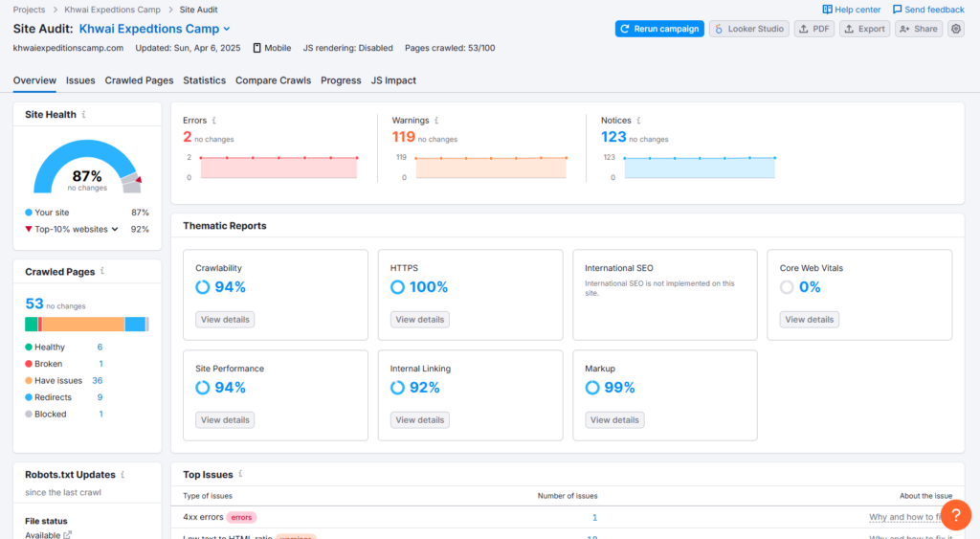This screenshot has height=539, width=980.
Task: Click the Top Issues info icon
Action: click(x=241, y=474)
